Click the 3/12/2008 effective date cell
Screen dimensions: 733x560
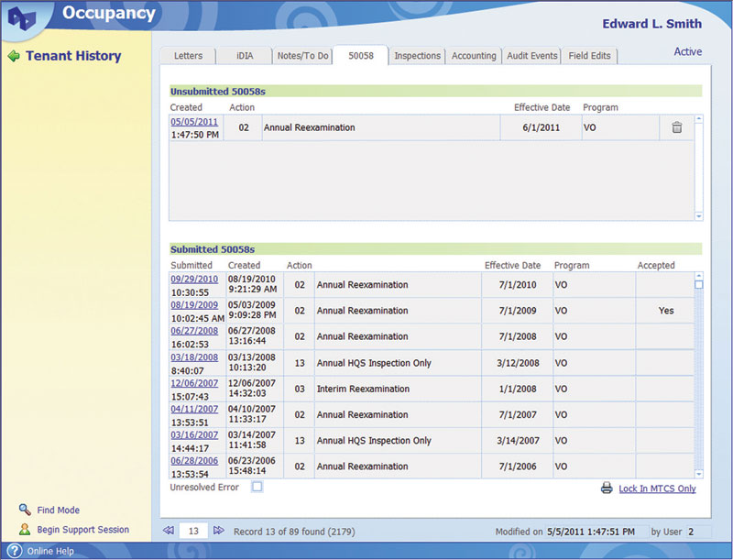517,363
